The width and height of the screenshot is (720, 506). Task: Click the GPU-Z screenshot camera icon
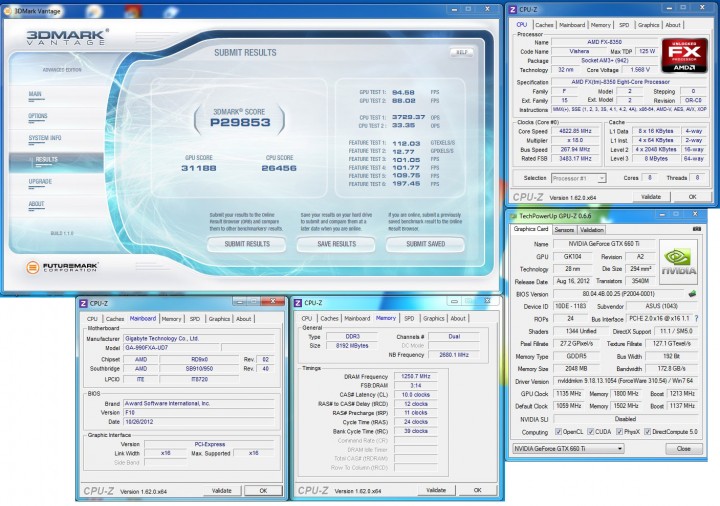697,229
